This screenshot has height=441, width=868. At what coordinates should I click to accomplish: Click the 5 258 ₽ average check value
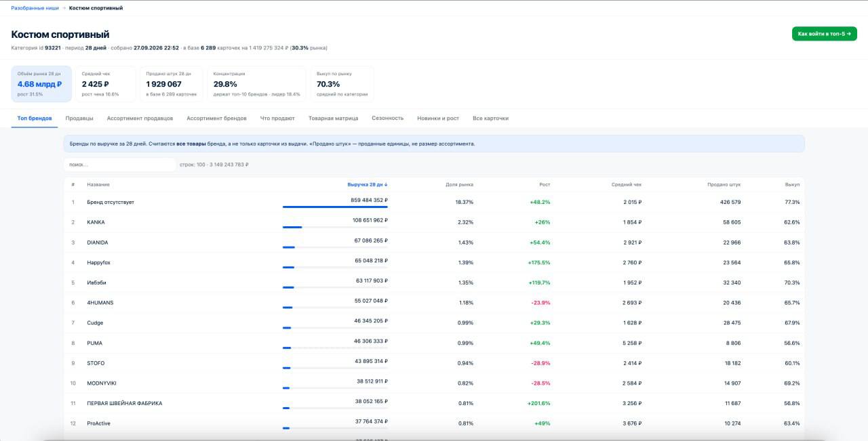632,343
